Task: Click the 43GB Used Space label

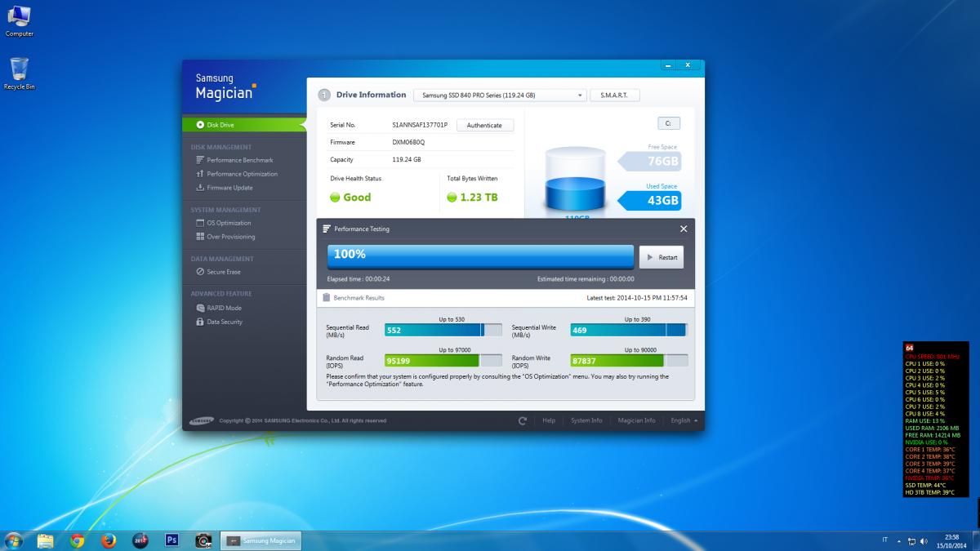Action: 650,201
